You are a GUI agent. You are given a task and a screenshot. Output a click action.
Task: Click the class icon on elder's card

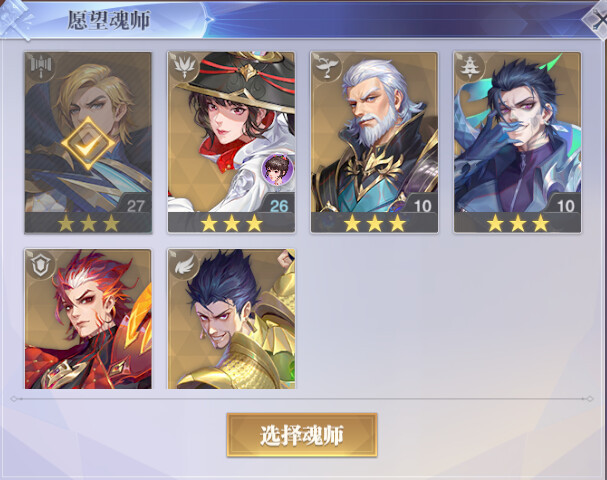point(327,67)
